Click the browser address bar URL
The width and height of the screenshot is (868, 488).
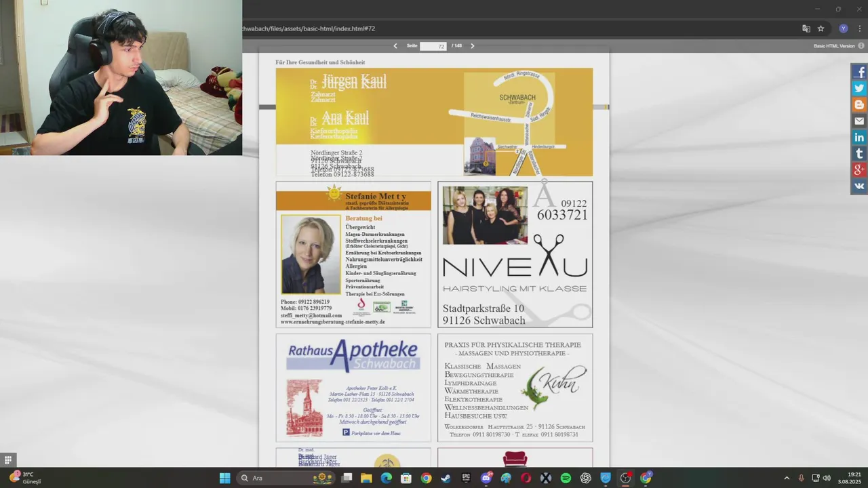309,28
